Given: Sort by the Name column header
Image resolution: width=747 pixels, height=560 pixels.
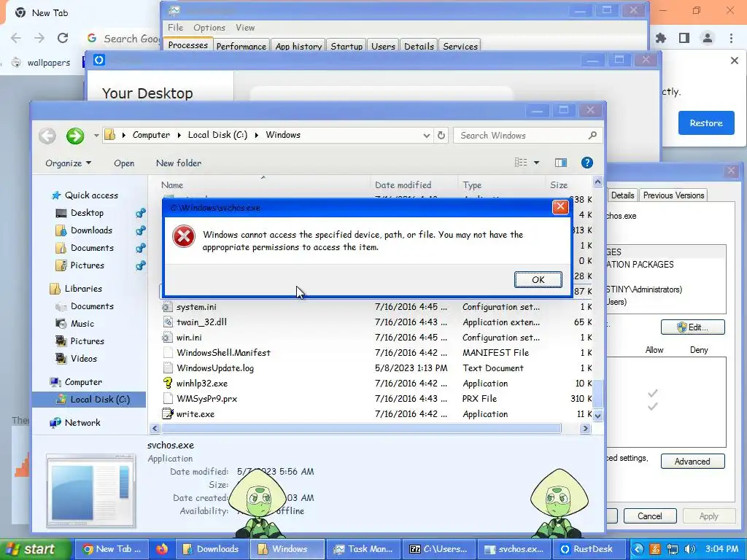Looking at the screenshot, I should coord(172,185).
